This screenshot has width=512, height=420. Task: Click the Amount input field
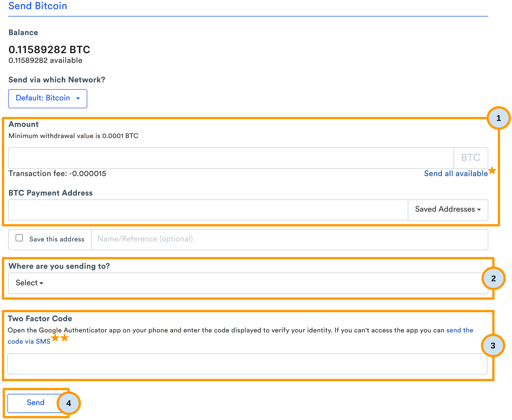[231, 158]
